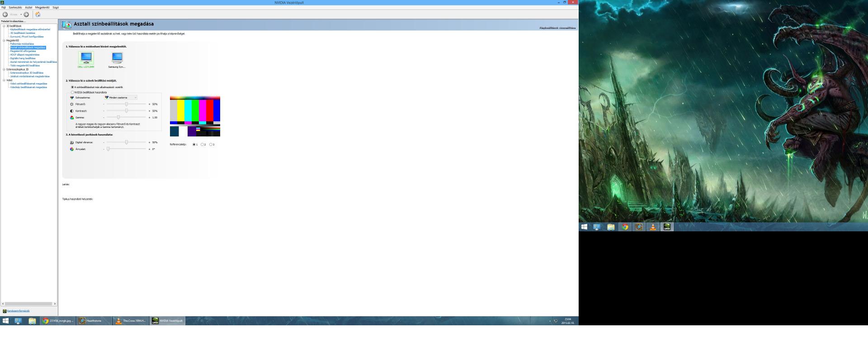The height and width of the screenshot is (347, 868).
Task: Click the back navigation arrow button
Action: coord(5,14)
